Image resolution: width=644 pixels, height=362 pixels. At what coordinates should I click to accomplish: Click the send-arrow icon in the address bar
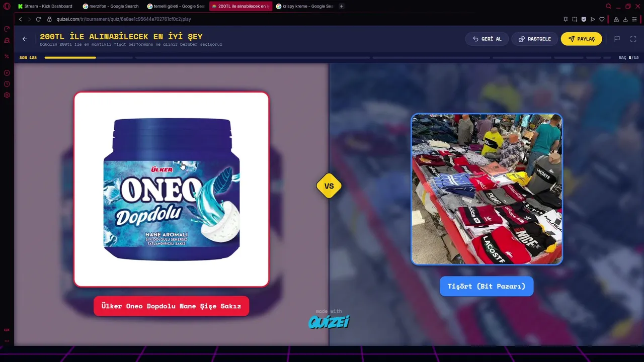point(593,19)
